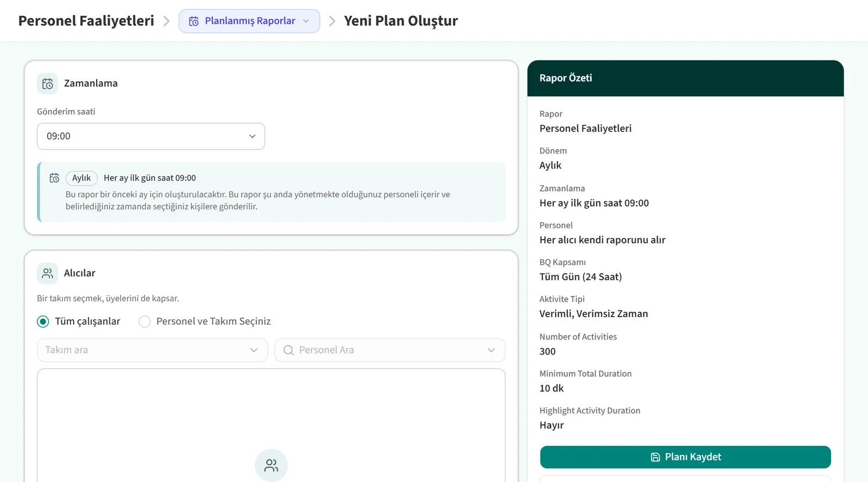
Task: Select the Tüm çalışanlar radio option
Action: (43, 322)
